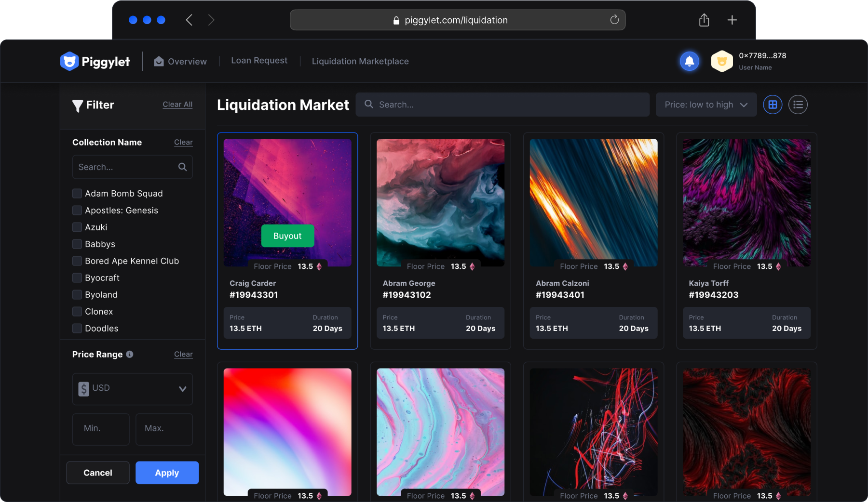The image size is (868, 502).
Task: Open notifications bell icon
Action: coord(690,61)
